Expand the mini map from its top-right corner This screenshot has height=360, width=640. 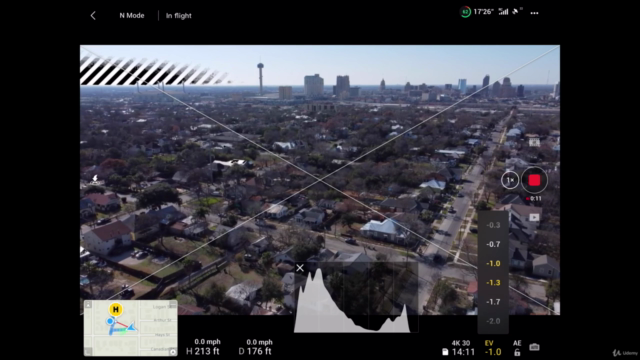pyautogui.click(x=173, y=304)
